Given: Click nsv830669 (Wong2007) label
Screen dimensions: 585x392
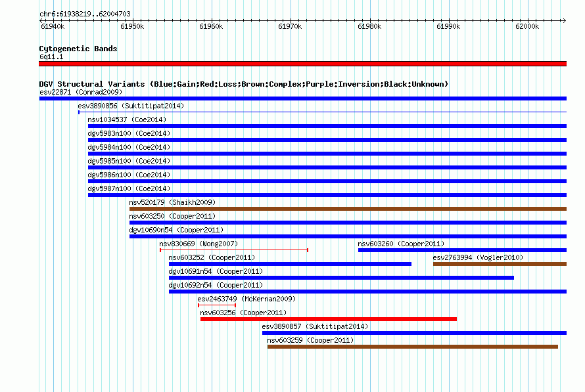Looking at the screenshot, I should pyautogui.click(x=199, y=244).
